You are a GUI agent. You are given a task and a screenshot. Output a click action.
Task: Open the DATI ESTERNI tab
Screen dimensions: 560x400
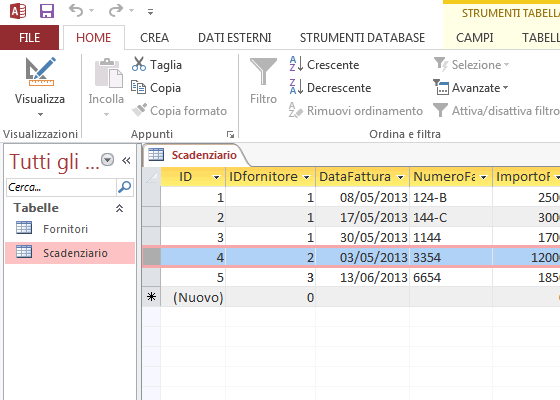point(235,38)
